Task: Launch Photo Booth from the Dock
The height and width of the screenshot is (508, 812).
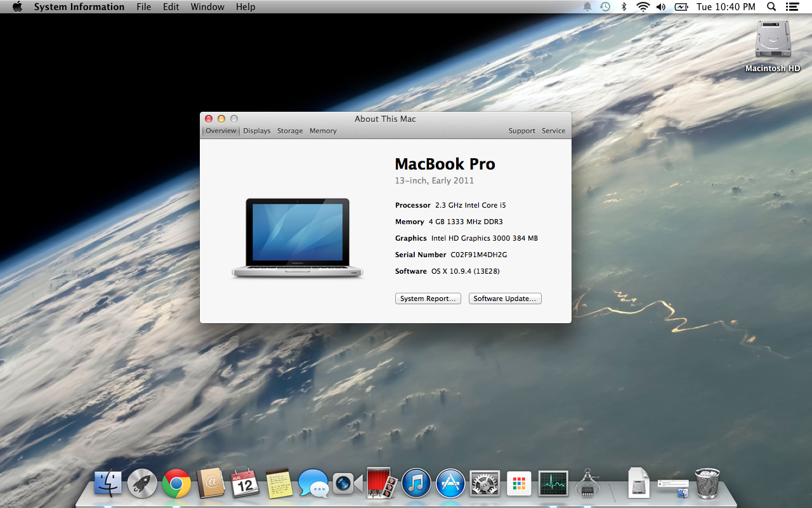Action: click(382, 485)
